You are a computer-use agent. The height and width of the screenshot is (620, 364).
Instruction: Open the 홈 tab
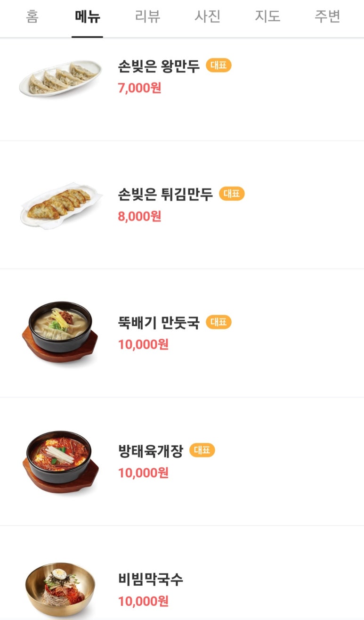[32, 17]
